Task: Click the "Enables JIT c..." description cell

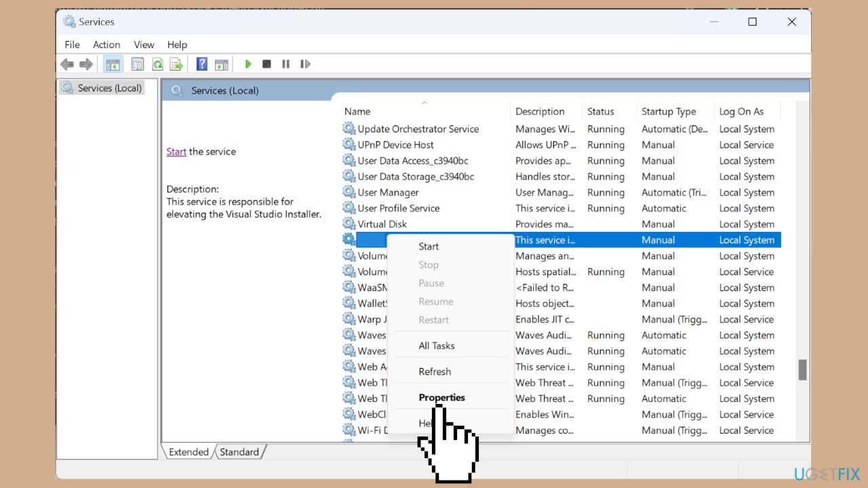Action: 545,319
